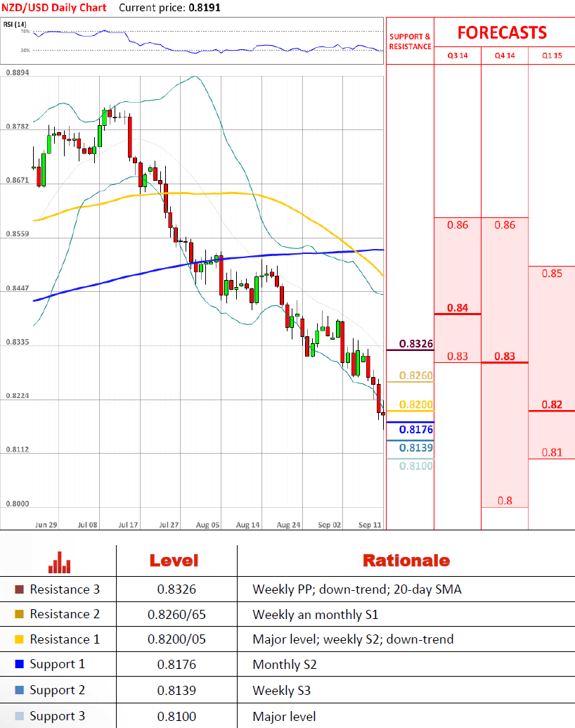Click 'Weekly PP; down-trend; 20-day SMA' rationale
Screen dimensions: 575x728
tap(357, 589)
